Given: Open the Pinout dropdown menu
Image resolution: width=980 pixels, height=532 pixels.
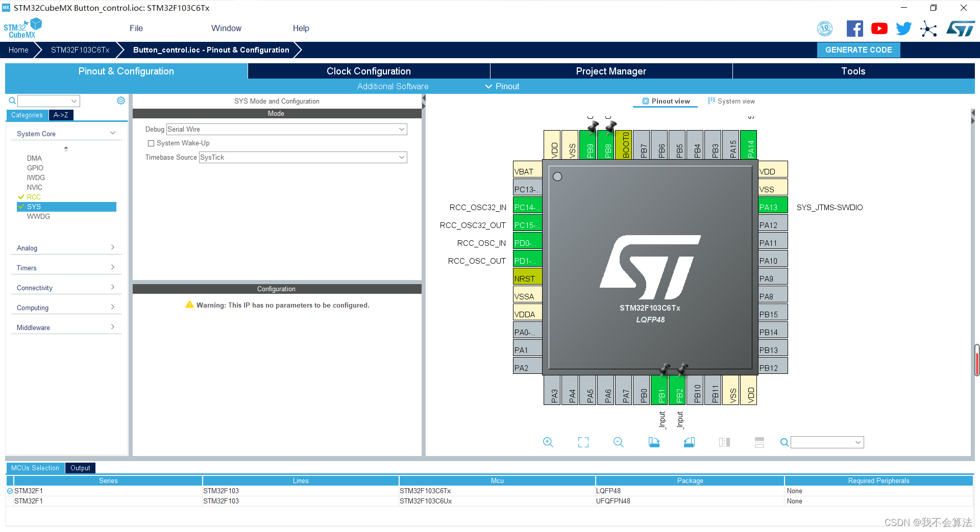Looking at the screenshot, I should [502, 86].
